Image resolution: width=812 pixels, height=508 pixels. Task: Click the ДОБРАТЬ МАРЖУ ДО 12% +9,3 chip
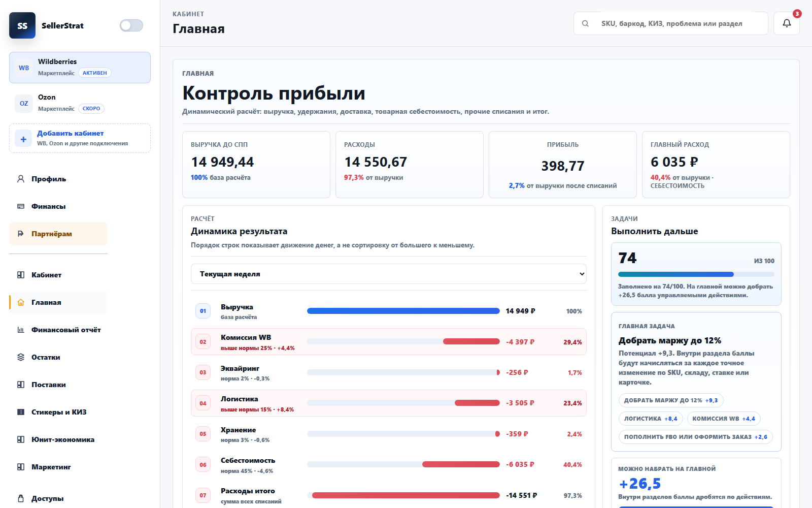[671, 400]
